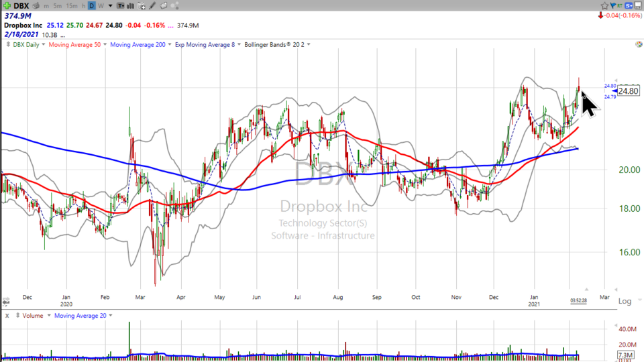
Task: Click the 40.0M volume axis label
Action: [628, 329]
